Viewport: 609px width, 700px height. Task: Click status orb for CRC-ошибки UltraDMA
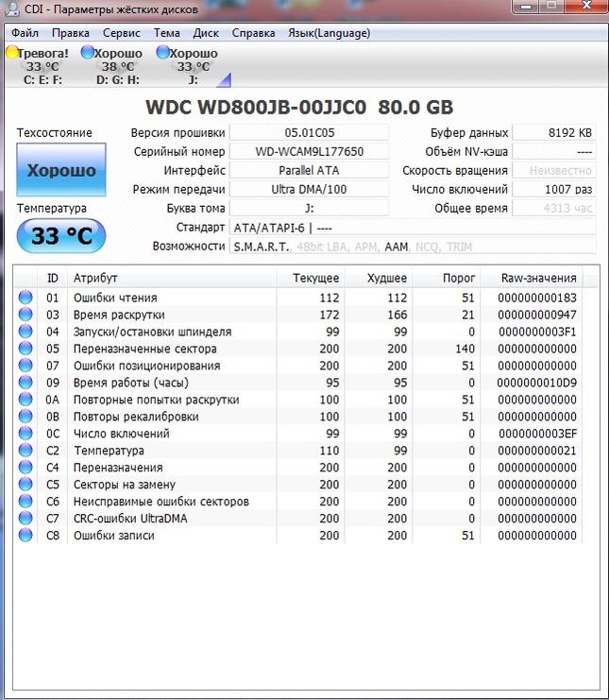pos(25,518)
